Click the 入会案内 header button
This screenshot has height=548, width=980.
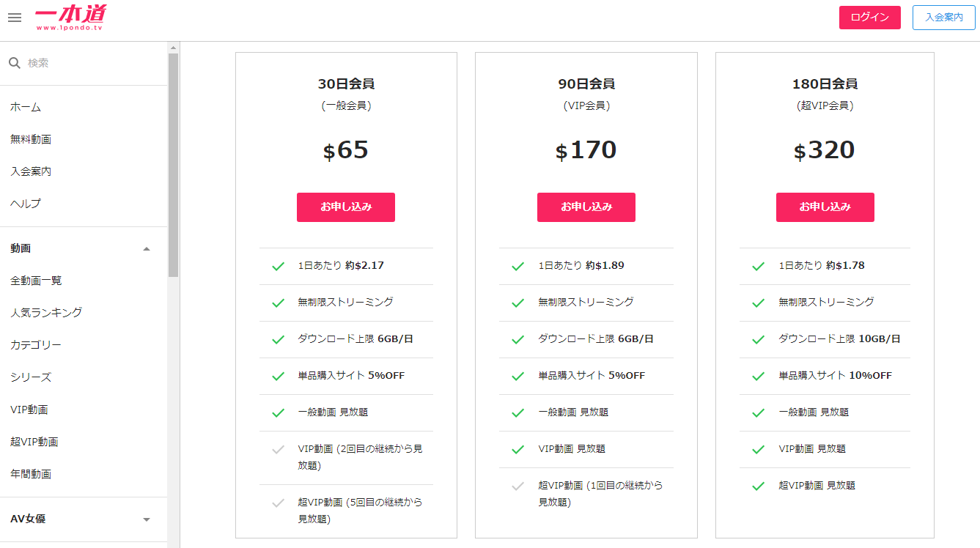943,18
